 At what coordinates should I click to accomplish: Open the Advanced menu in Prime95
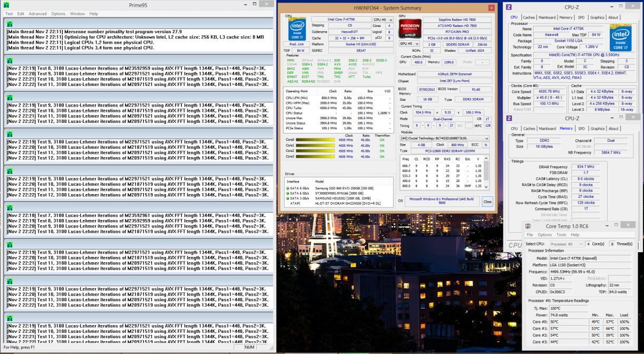pyautogui.click(x=37, y=14)
